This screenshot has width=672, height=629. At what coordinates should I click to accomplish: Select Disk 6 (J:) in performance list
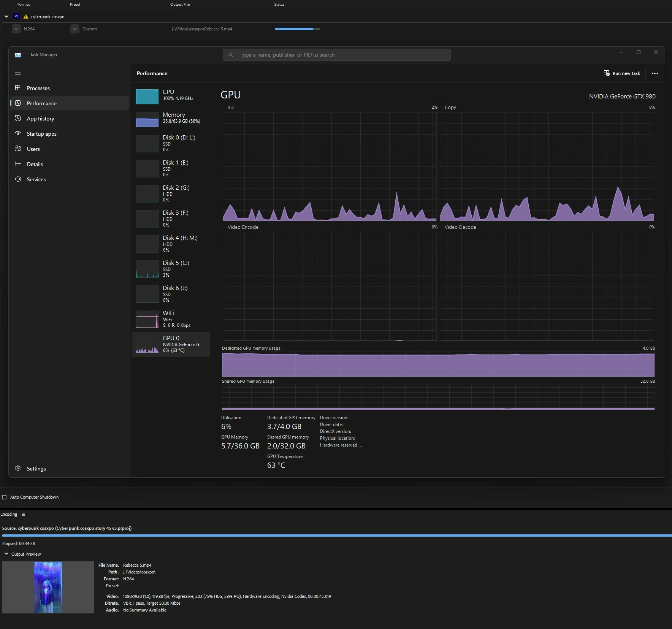(171, 294)
